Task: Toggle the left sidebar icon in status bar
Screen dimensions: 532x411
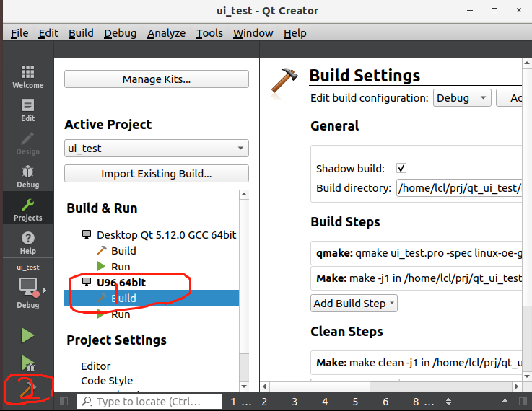Action: click(x=64, y=402)
